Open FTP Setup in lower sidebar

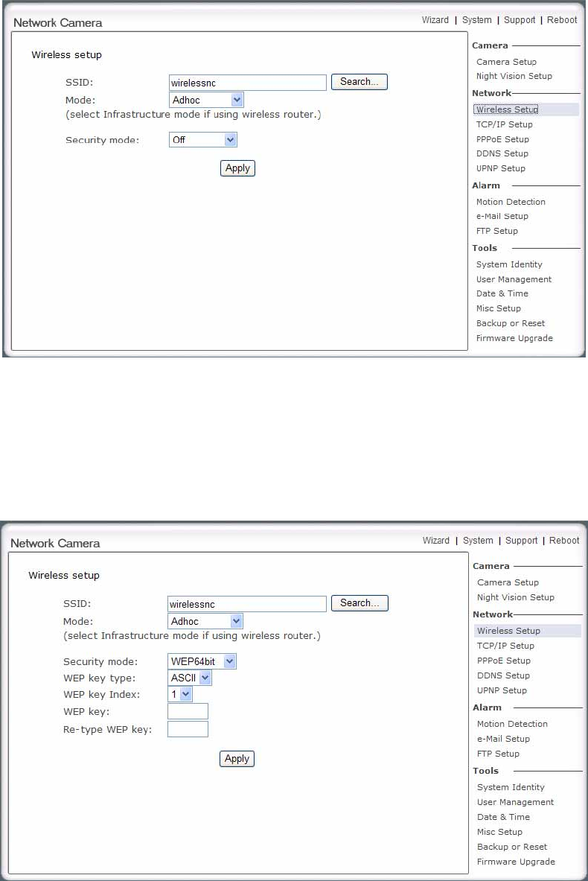point(498,754)
